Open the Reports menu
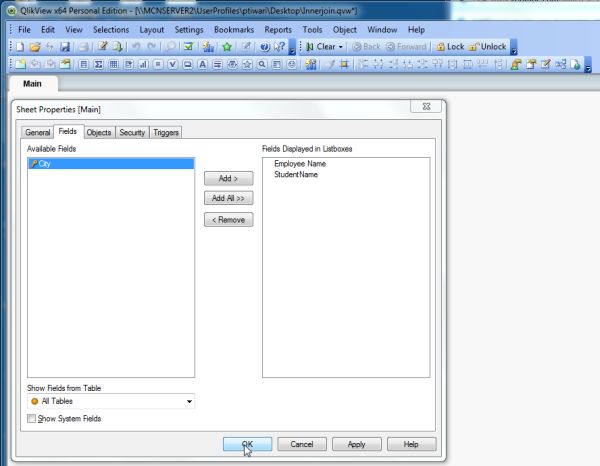This screenshot has height=466, width=600. tap(278, 29)
